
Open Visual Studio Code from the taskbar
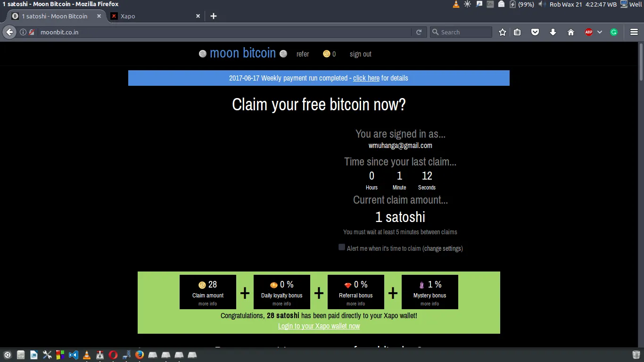coord(74,354)
